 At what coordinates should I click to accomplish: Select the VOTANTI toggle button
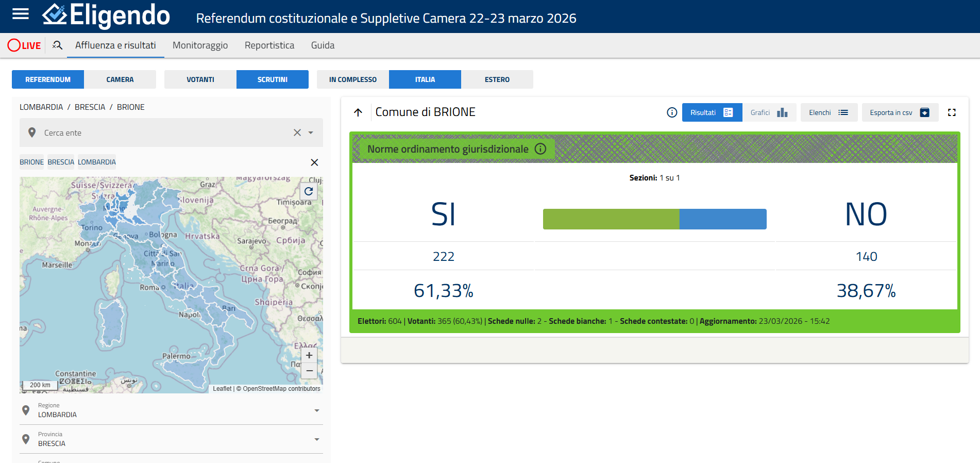[200, 79]
